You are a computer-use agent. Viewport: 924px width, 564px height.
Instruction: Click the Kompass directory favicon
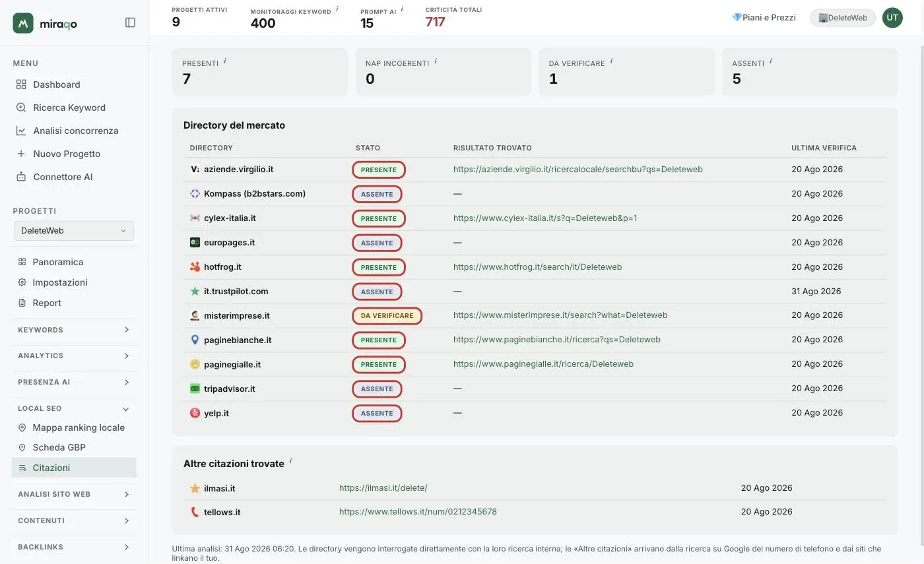[195, 194]
